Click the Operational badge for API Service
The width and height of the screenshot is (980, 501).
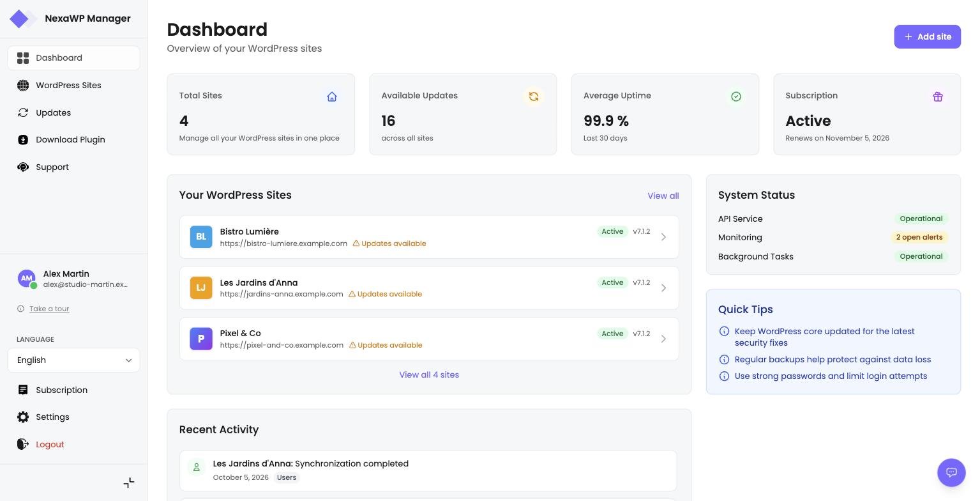point(921,219)
